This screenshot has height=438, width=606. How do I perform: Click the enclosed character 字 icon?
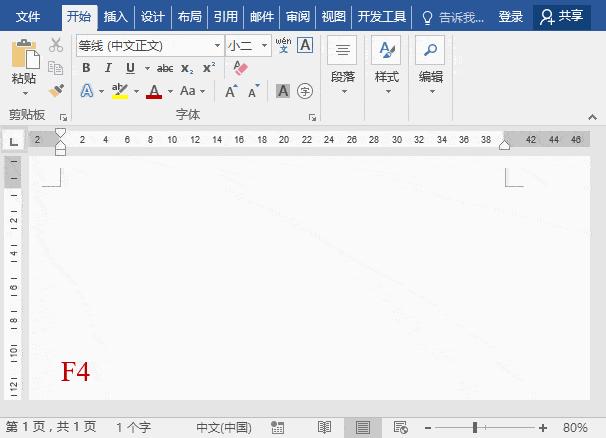(x=305, y=91)
